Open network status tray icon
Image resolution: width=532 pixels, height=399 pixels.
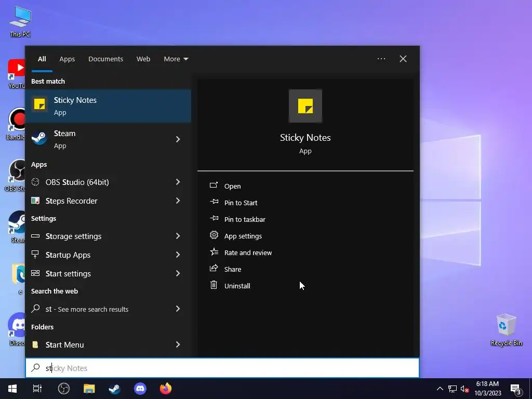coord(453,389)
